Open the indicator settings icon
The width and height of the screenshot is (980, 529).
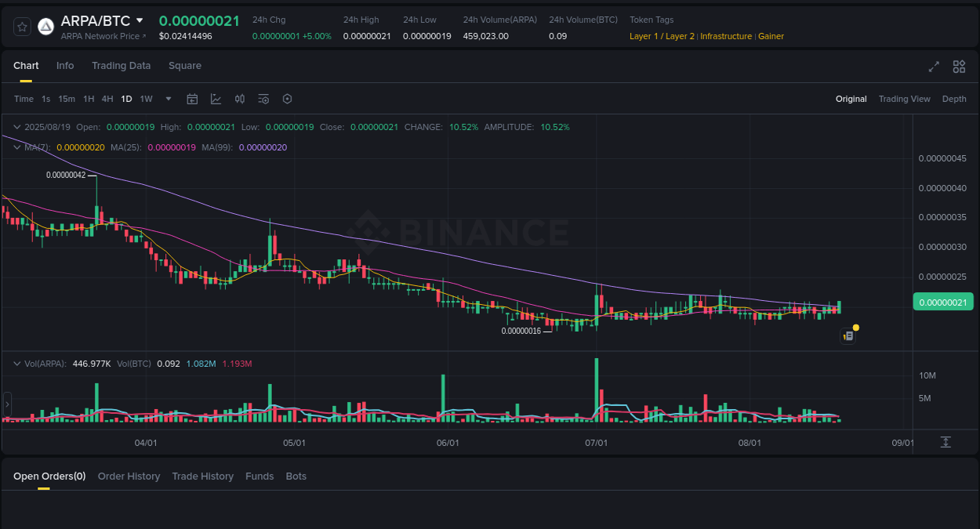click(x=263, y=99)
